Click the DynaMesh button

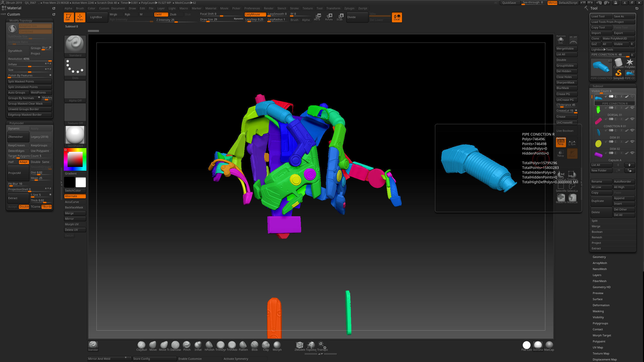[x=18, y=51]
